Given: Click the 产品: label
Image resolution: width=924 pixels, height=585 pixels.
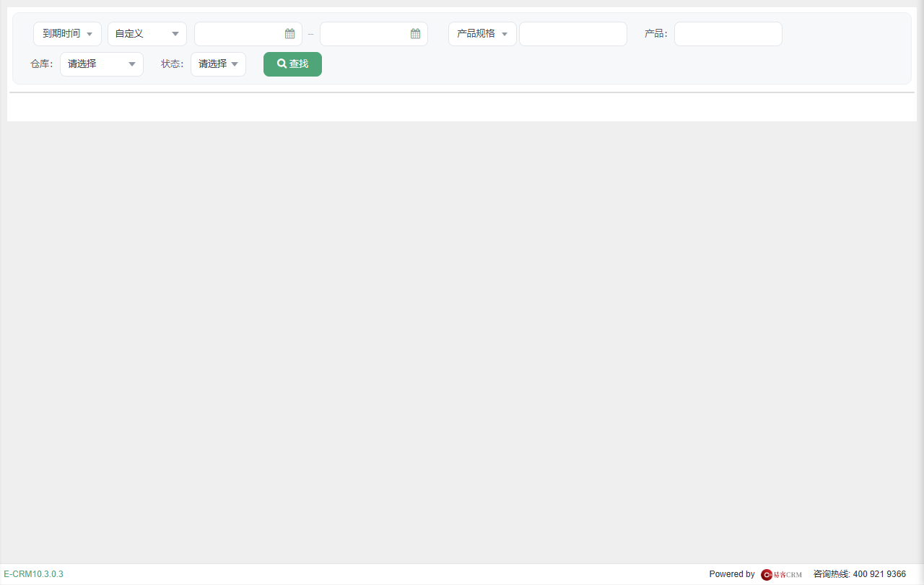Looking at the screenshot, I should pyautogui.click(x=656, y=33).
